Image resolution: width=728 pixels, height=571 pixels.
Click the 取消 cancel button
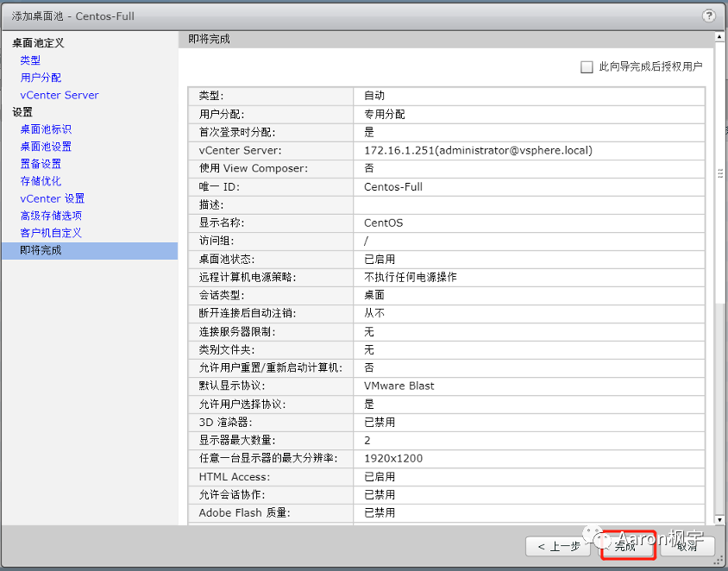coord(687,546)
